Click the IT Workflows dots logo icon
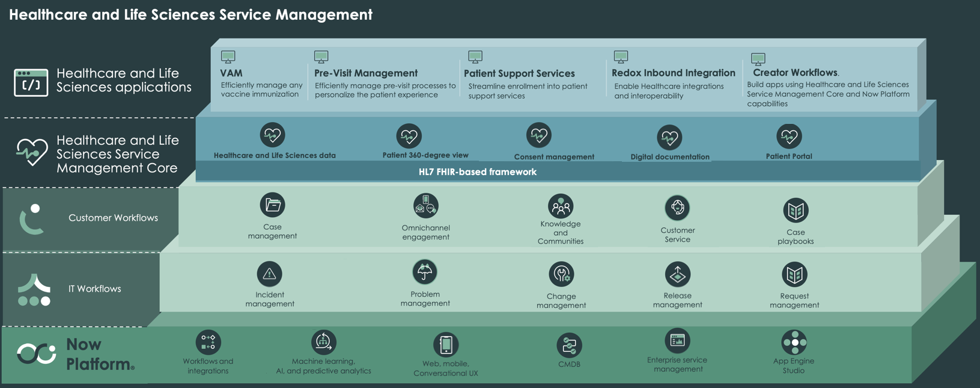The width and height of the screenshot is (980, 388). (x=34, y=290)
